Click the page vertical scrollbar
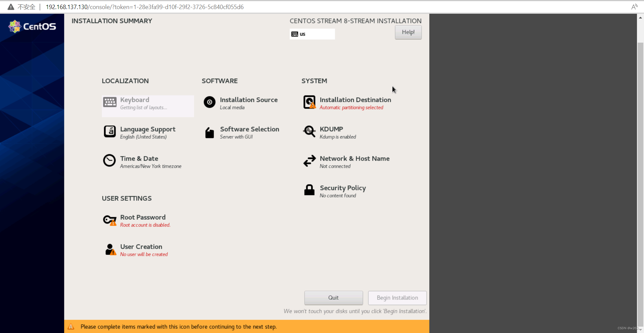 640,185
